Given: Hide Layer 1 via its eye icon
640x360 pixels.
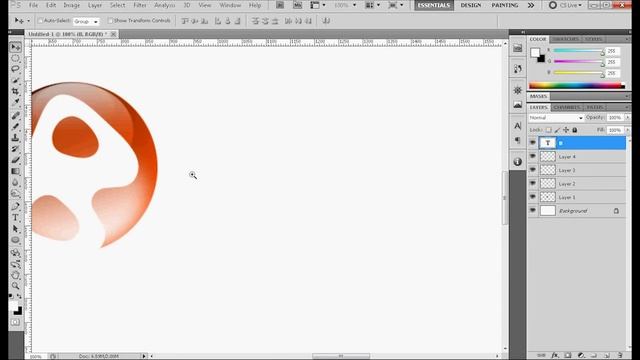Looking at the screenshot, I should point(533,197).
